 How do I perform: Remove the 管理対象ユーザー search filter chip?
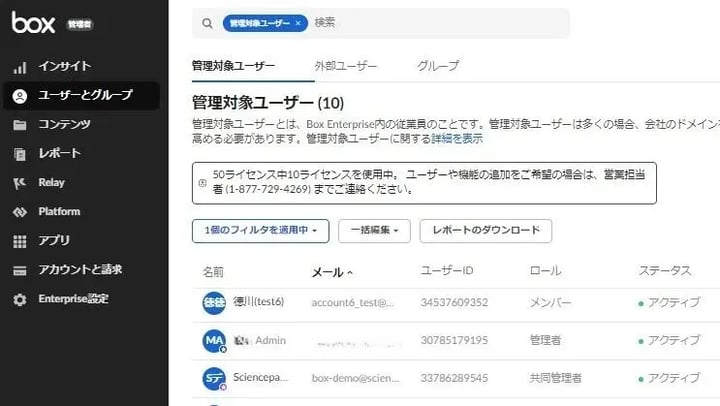(299, 23)
